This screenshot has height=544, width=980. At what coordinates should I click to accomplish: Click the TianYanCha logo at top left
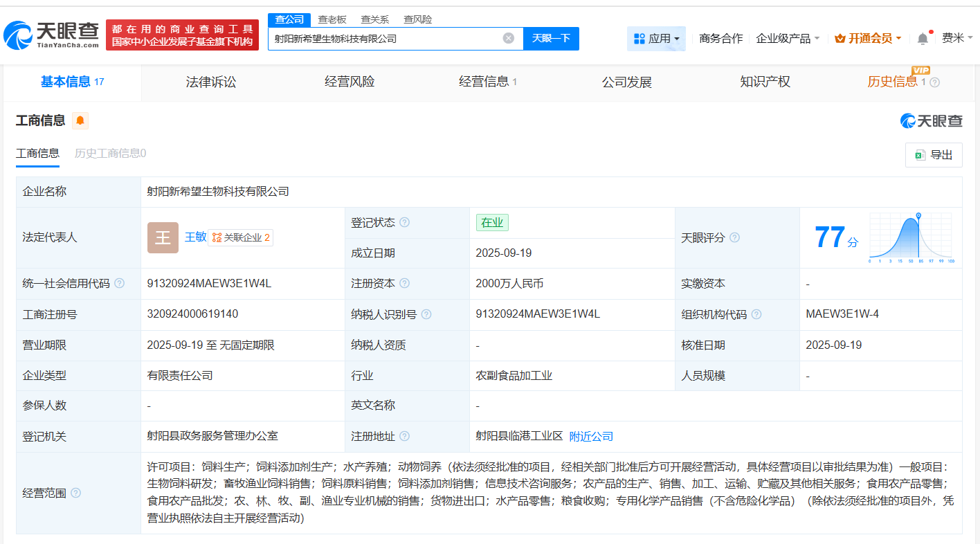(52, 35)
